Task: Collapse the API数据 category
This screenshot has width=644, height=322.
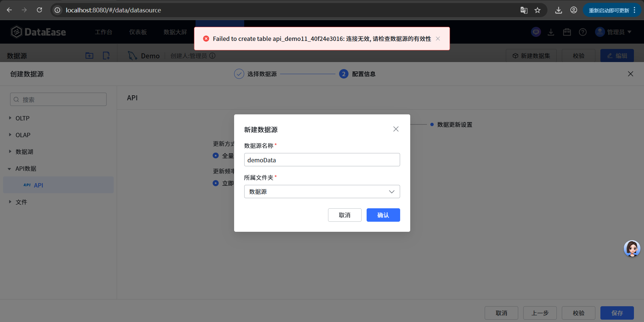Action: (x=9, y=169)
